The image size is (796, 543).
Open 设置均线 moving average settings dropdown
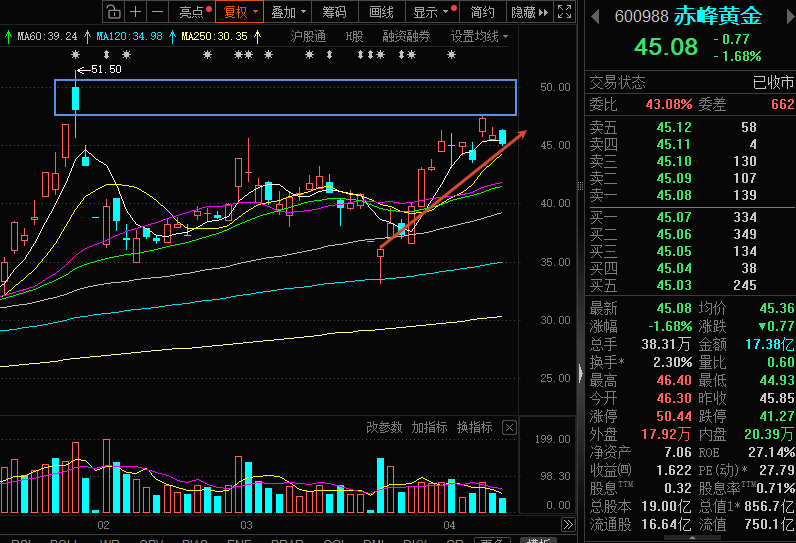(479, 37)
